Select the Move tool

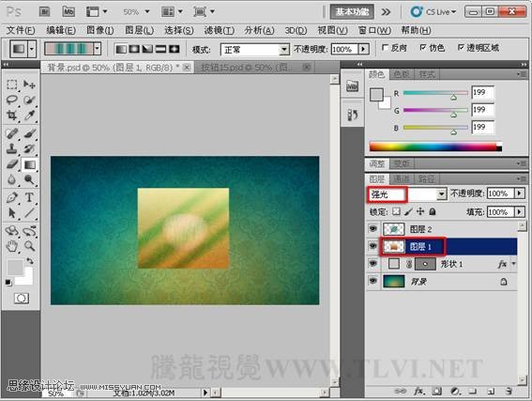pyautogui.click(x=29, y=85)
